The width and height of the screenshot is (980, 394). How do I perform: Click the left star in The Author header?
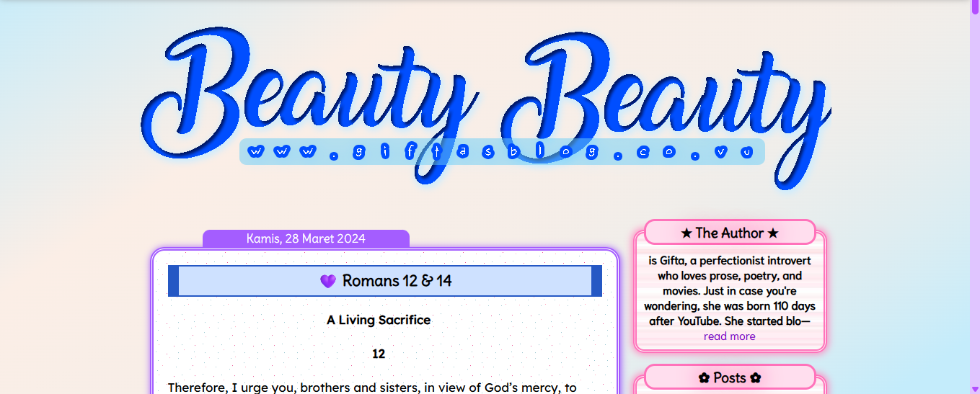(x=687, y=233)
